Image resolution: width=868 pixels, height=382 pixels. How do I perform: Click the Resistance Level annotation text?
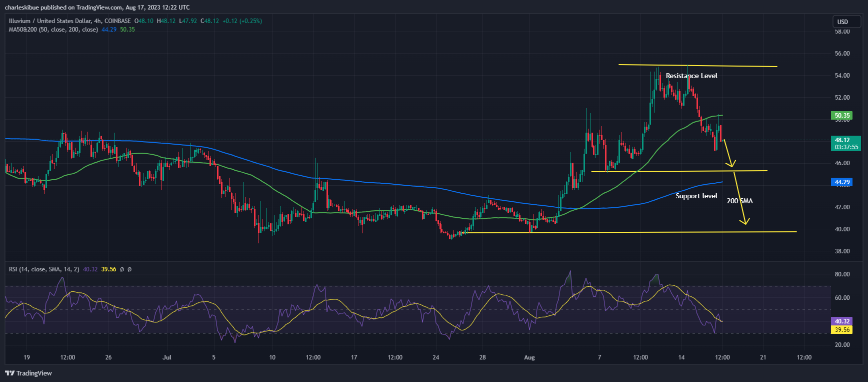point(691,76)
